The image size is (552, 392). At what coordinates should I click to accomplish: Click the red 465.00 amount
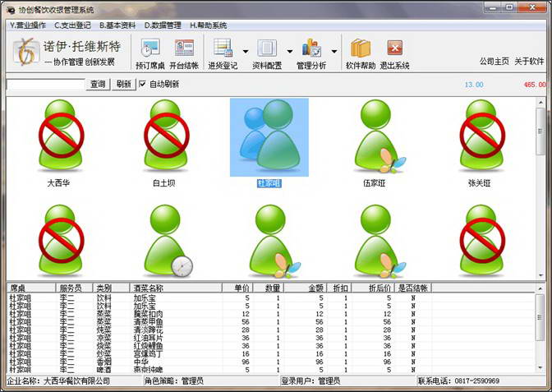[535, 85]
